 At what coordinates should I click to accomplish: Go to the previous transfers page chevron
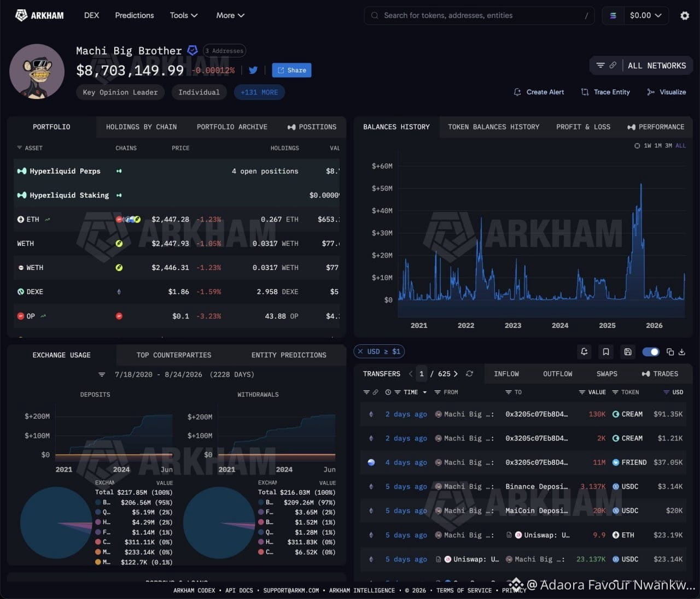pos(411,374)
